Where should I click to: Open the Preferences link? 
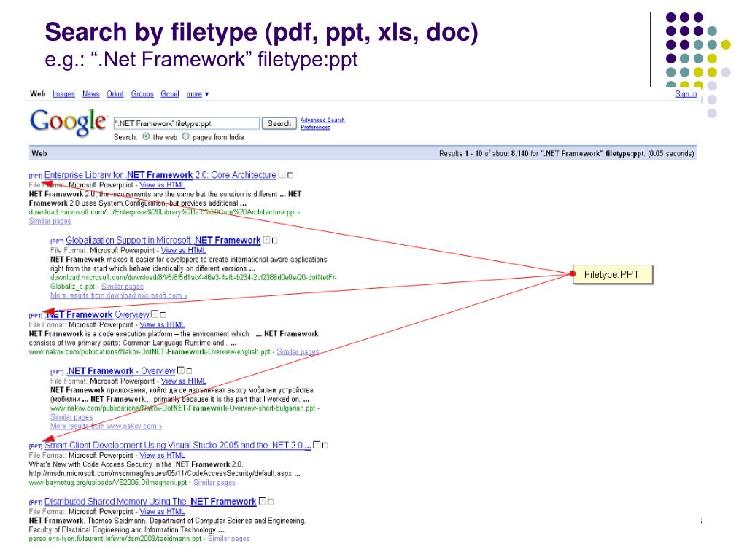pyautogui.click(x=315, y=127)
